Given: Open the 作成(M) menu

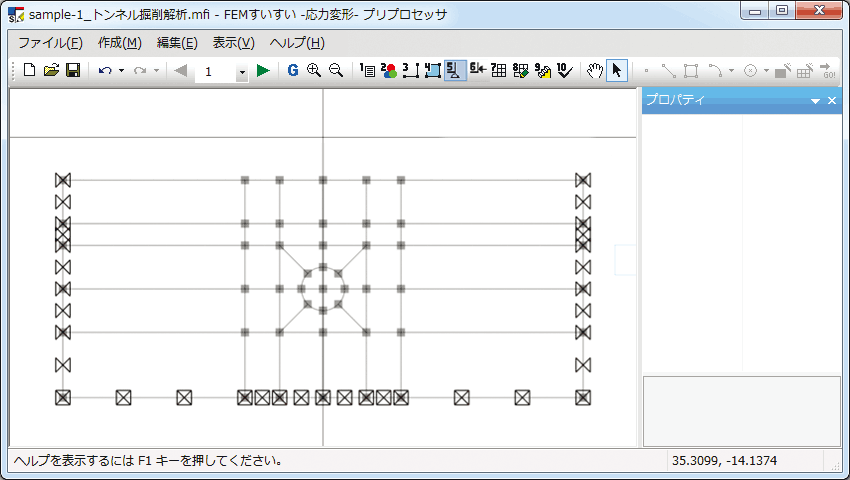Looking at the screenshot, I should click(120, 43).
